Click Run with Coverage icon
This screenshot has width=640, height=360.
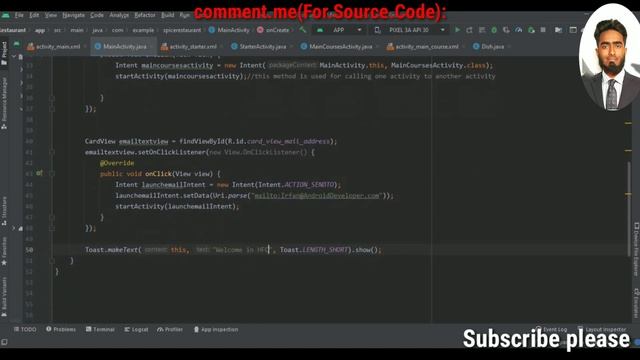[506, 30]
